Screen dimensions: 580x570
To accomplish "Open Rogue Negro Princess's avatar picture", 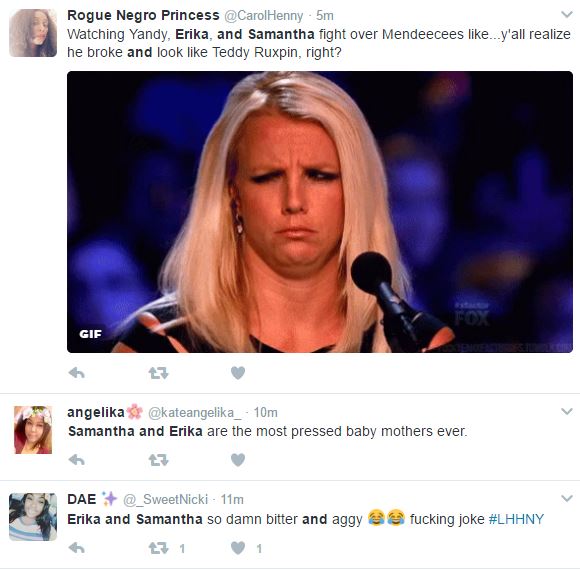I will 33,33.
